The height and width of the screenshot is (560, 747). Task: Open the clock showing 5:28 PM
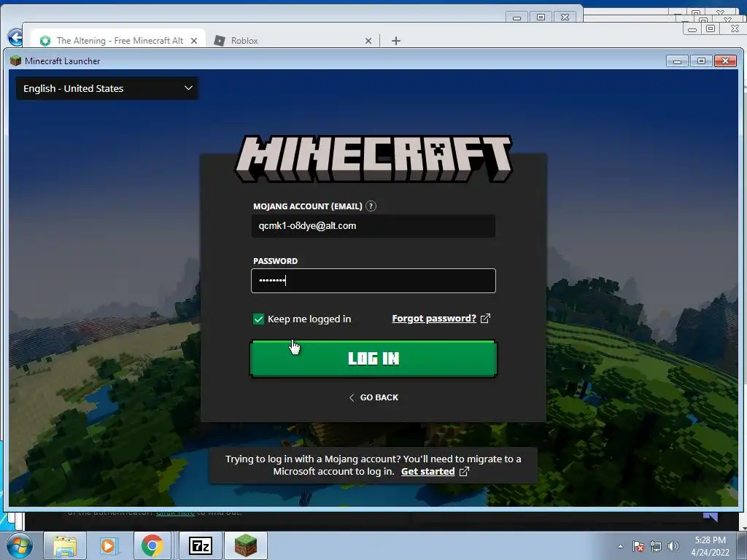(710, 545)
